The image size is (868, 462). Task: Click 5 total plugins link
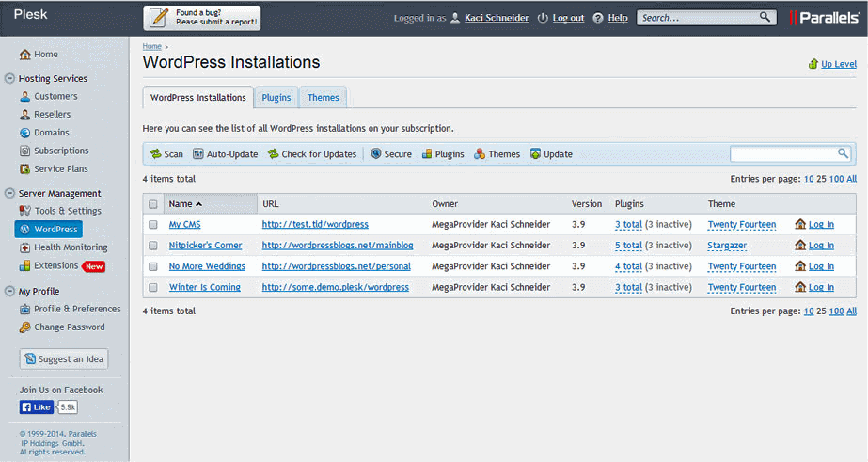pos(628,246)
